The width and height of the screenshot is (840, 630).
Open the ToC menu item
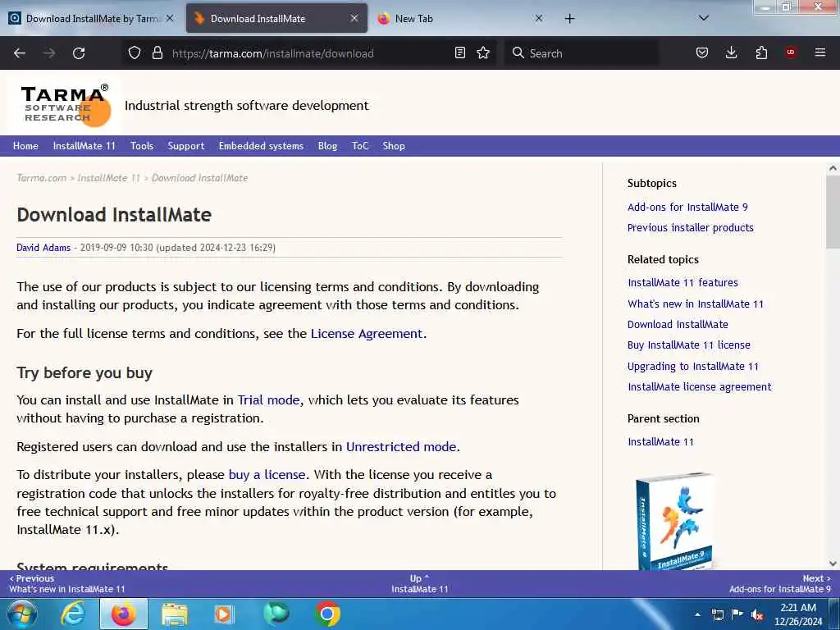(x=360, y=146)
